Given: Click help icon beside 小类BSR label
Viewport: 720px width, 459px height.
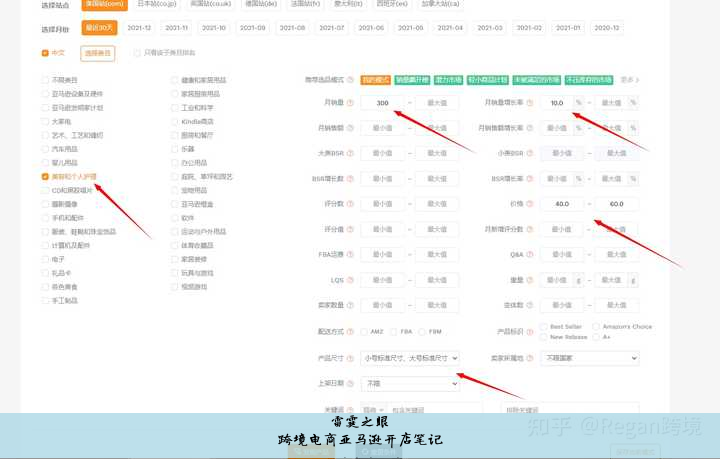Looking at the screenshot, I should 529,153.
